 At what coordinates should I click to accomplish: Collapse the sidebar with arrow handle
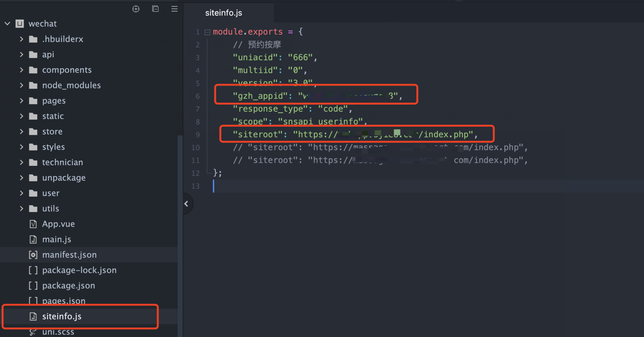[x=186, y=204]
